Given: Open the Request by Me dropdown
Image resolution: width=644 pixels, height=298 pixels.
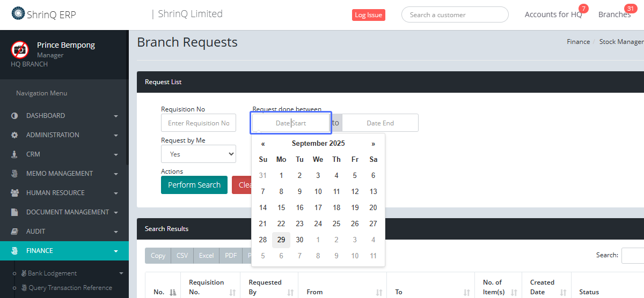Looking at the screenshot, I should 199,154.
